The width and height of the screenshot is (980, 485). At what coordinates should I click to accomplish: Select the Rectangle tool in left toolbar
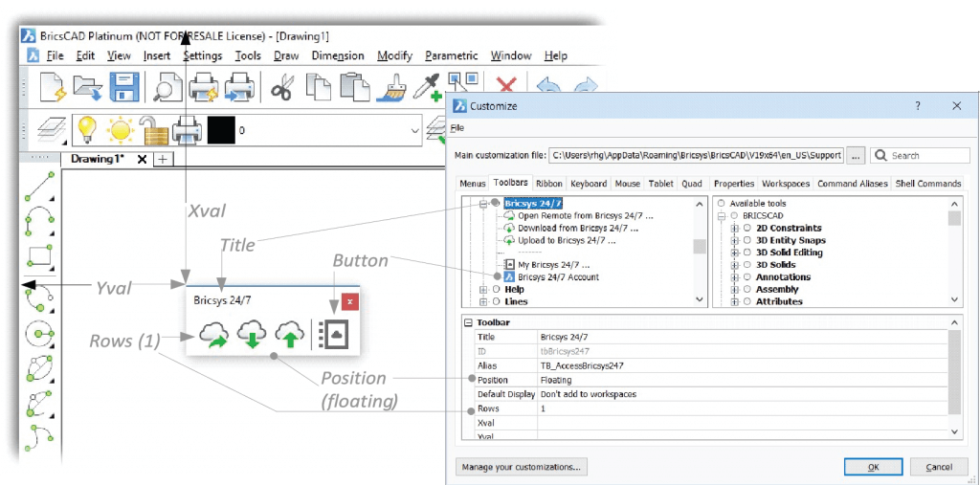[39, 256]
